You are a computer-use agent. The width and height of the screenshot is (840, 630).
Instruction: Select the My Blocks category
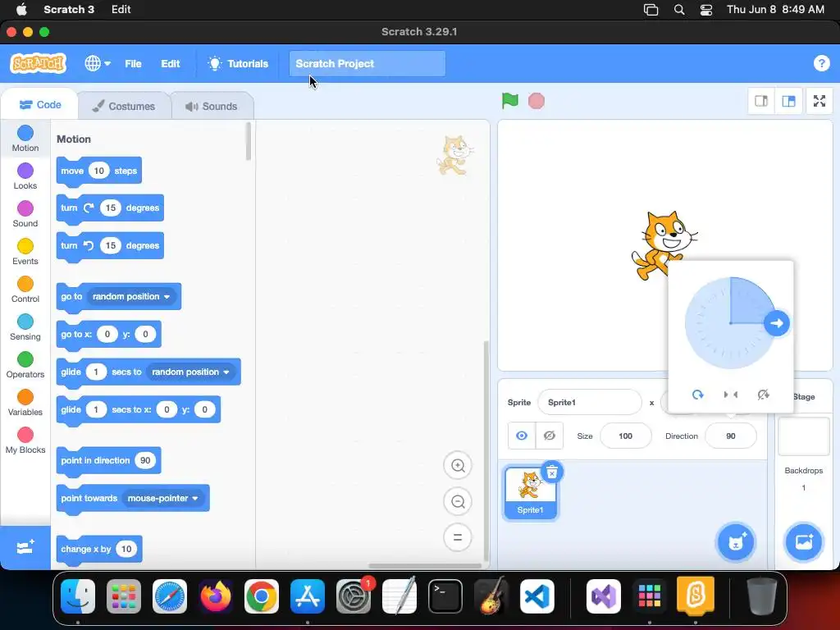[x=25, y=441]
